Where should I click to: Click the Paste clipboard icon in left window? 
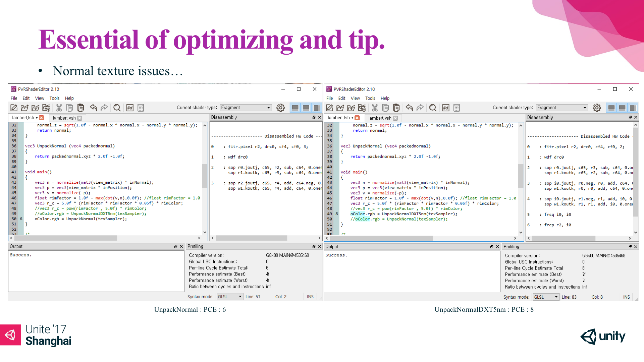[80, 108]
